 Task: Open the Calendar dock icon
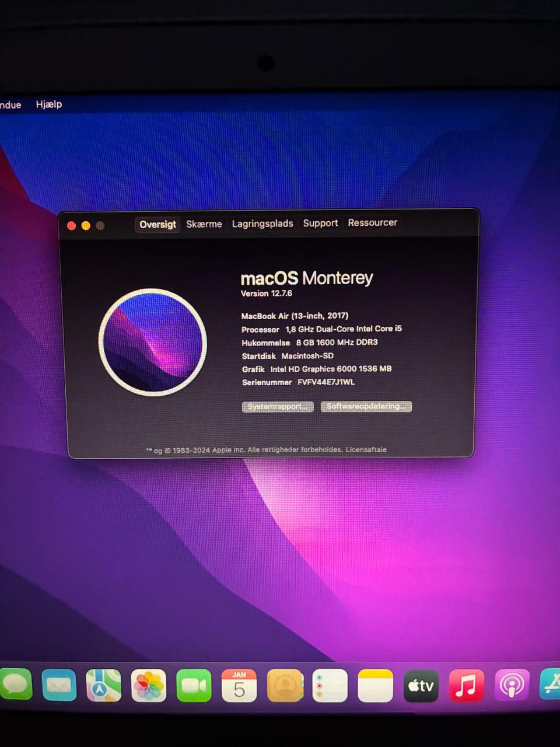pos(239,686)
